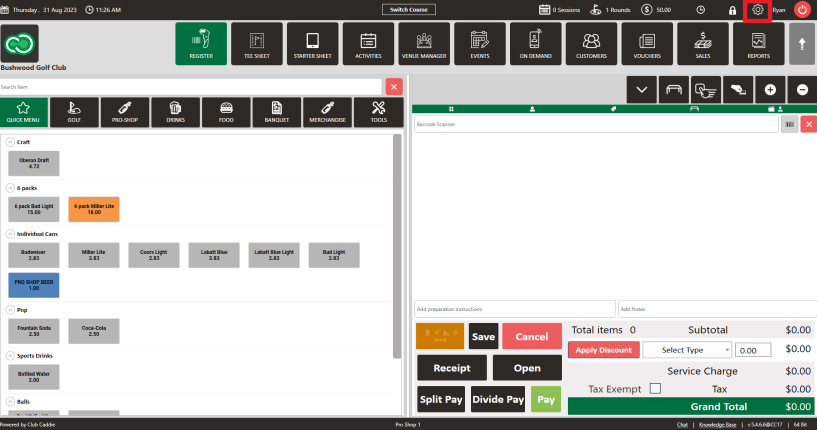
Task: Open the Sales module
Action: click(703, 44)
